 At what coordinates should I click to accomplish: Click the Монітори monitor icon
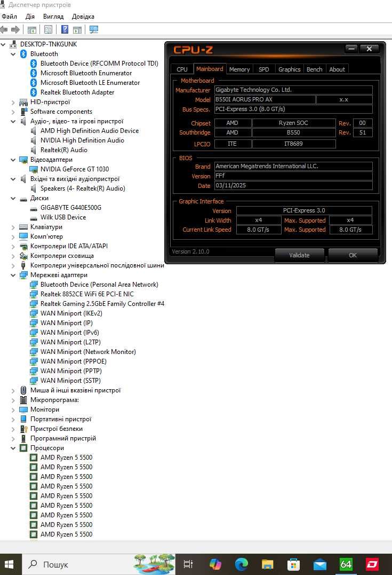(23, 409)
